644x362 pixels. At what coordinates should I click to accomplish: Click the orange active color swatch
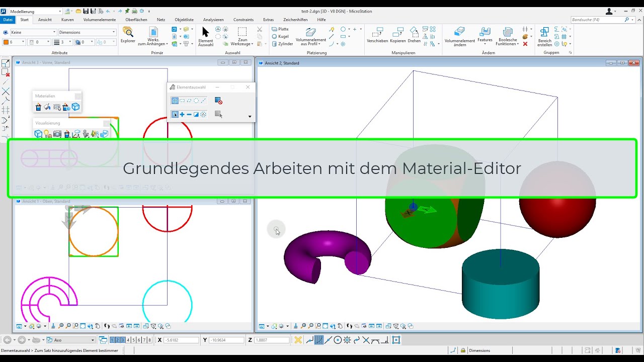6,42
